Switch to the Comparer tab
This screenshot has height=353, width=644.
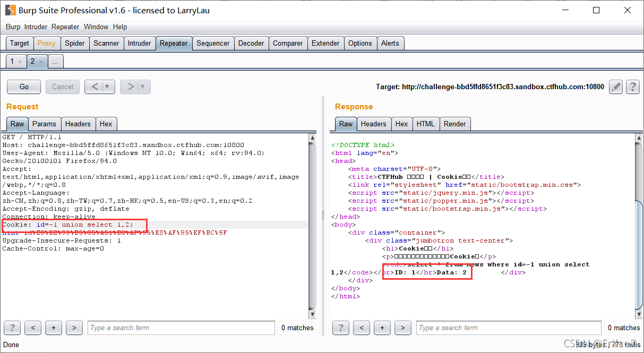288,43
